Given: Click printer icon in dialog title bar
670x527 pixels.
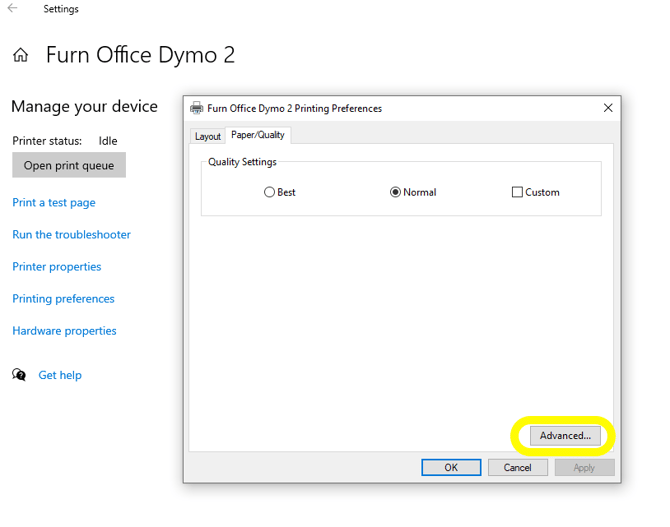Looking at the screenshot, I should click(196, 108).
